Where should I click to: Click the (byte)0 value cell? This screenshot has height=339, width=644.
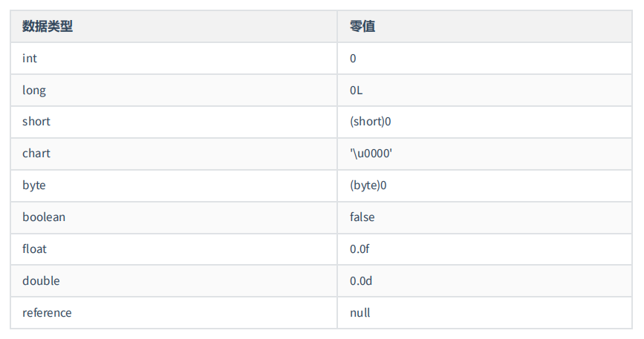pyautogui.click(x=484, y=185)
